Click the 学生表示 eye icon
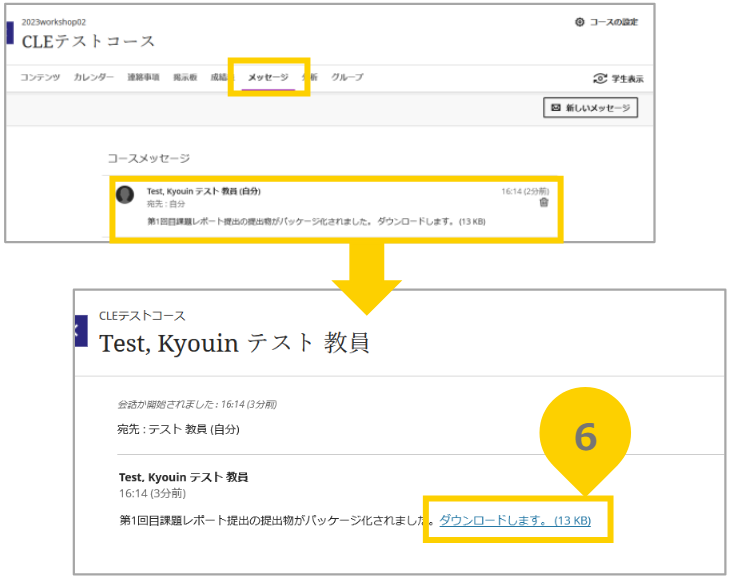 pyautogui.click(x=600, y=78)
